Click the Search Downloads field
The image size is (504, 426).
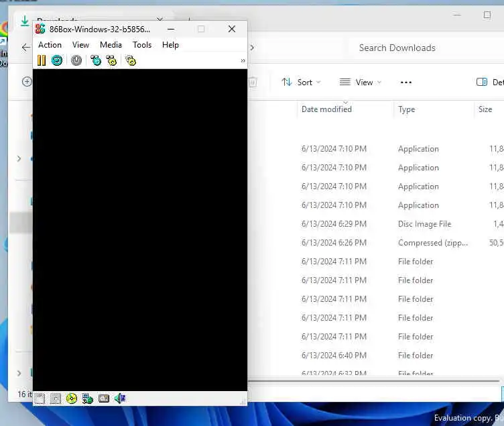click(426, 48)
